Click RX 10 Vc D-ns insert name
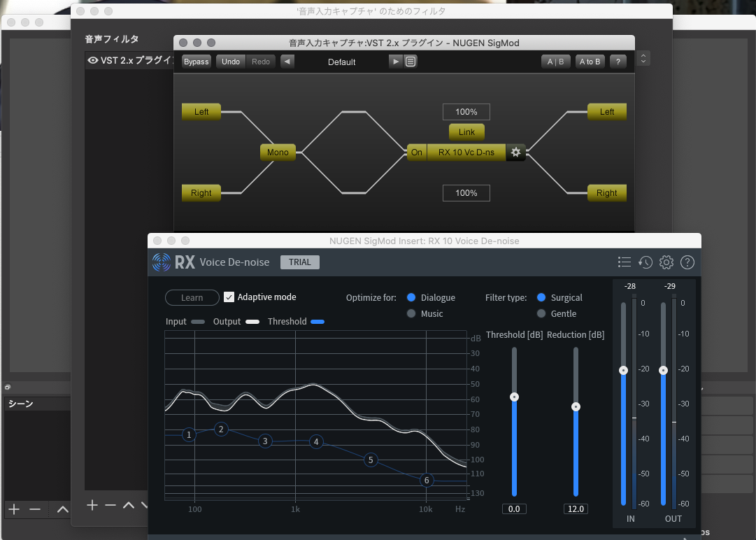 (466, 152)
